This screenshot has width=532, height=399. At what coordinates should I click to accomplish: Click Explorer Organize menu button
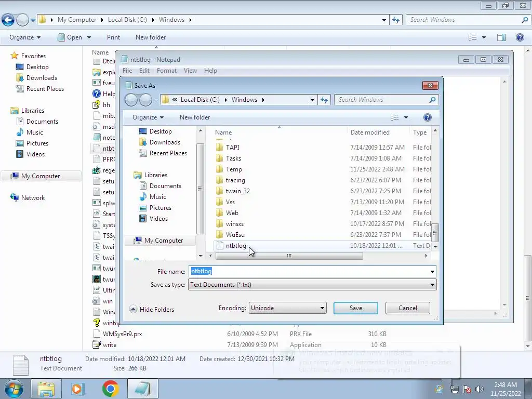[x=25, y=37]
